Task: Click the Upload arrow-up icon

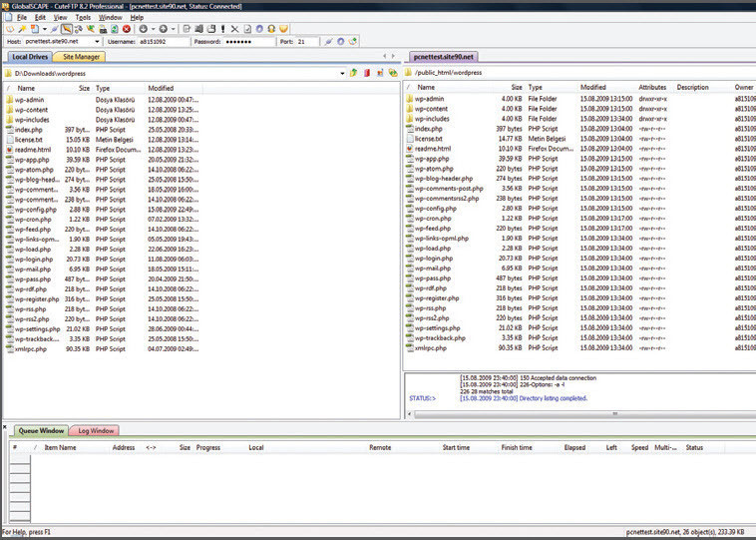Action: click(x=164, y=29)
